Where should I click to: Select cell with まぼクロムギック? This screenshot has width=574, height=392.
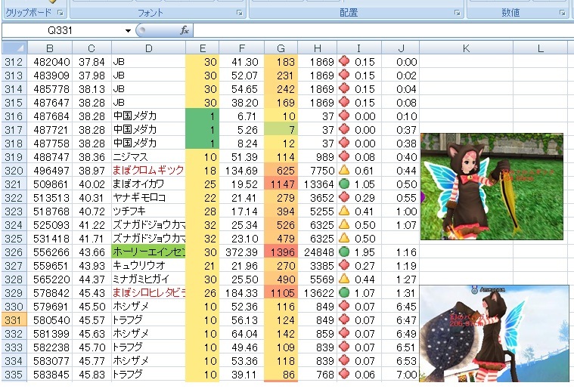click(x=149, y=171)
